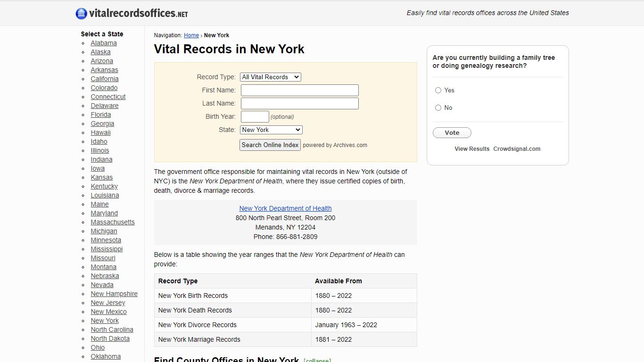Image resolution: width=644 pixels, height=362 pixels.
Task: Select the Yes radio button
Action: [438, 90]
